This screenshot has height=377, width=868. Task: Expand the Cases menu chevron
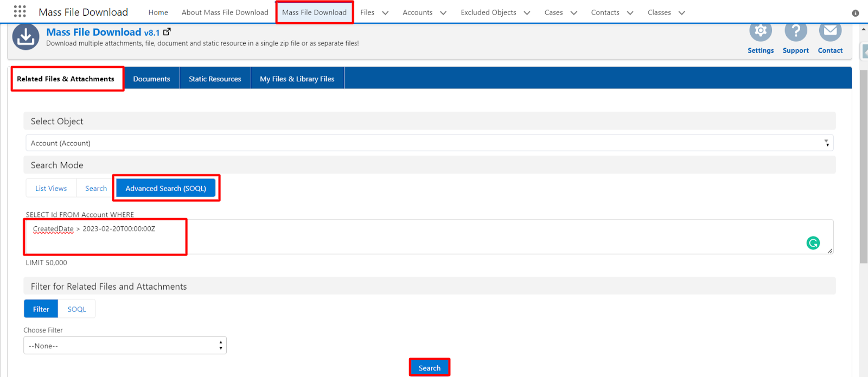[x=574, y=12]
